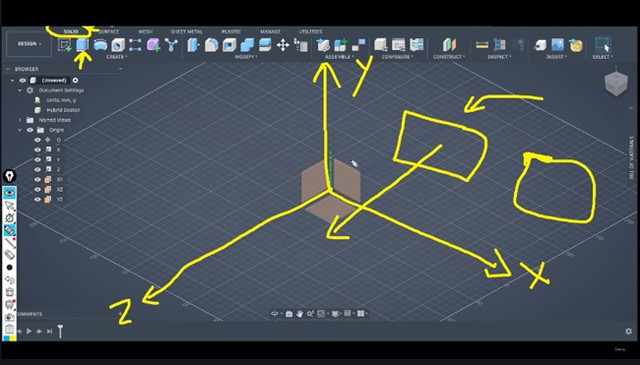This screenshot has height=365, width=640.
Task: Switch to the Plastic tab
Action: tap(231, 31)
